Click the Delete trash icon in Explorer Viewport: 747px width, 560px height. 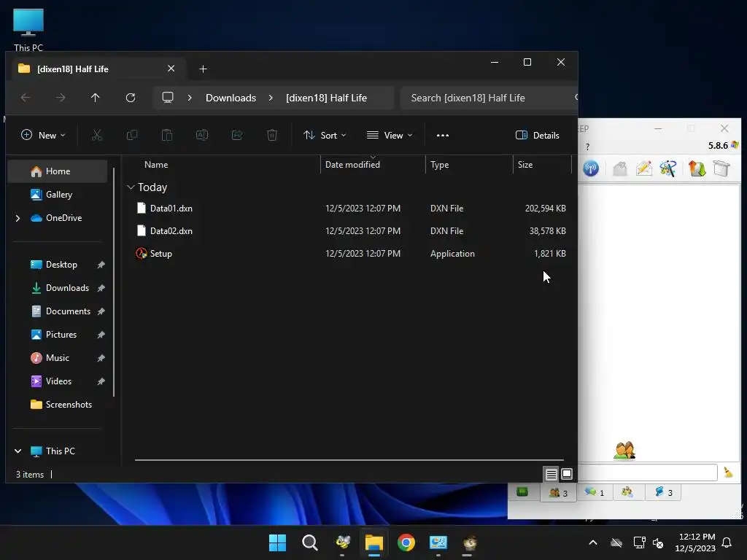pyautogui.click(x=272, y=135)
